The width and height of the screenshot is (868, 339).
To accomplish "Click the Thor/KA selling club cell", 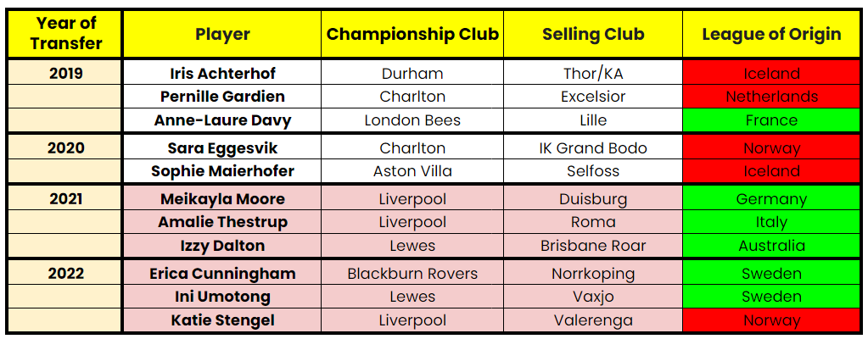I will click(593, 74).
